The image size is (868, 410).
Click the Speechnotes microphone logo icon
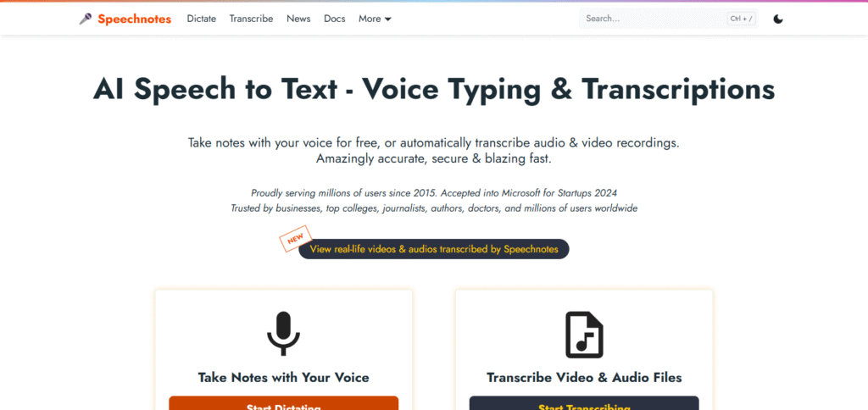[86, 19]
